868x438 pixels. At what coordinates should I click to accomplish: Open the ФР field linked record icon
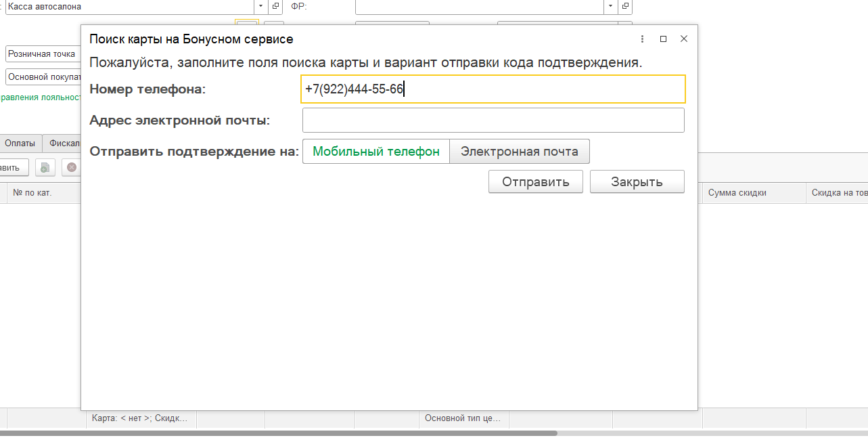coord(625,6)
